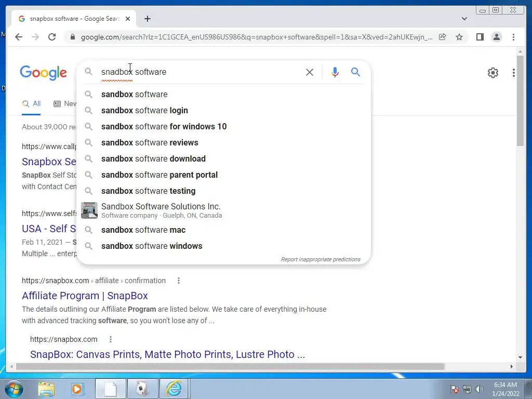The image size is (532, 399).
Task: Expand the tab search dropdown
Action: point(464,19)
